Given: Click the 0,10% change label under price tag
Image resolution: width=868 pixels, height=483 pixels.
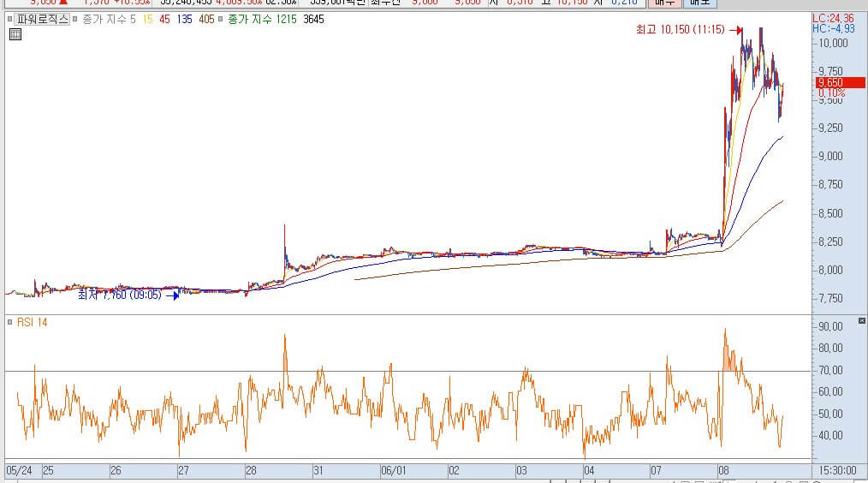Looking at the screenshot, I should (x=832, y=93).
